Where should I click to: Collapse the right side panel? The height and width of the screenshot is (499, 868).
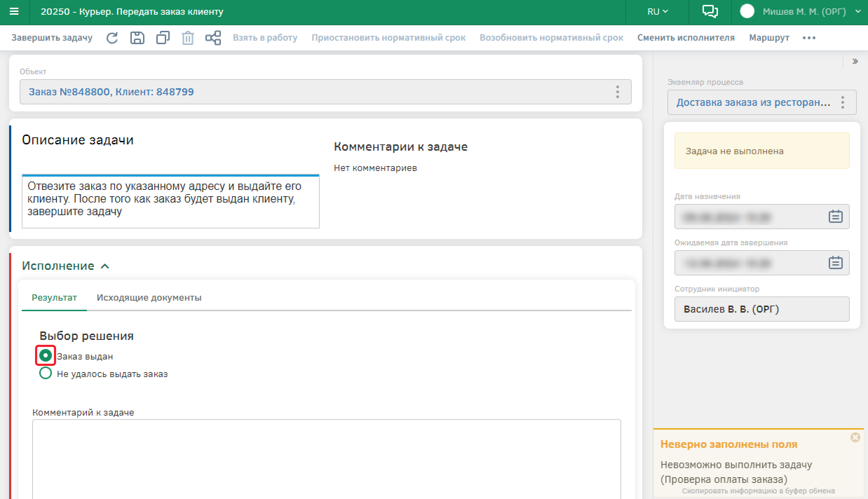pyautogui.click(x=855, y=62)
